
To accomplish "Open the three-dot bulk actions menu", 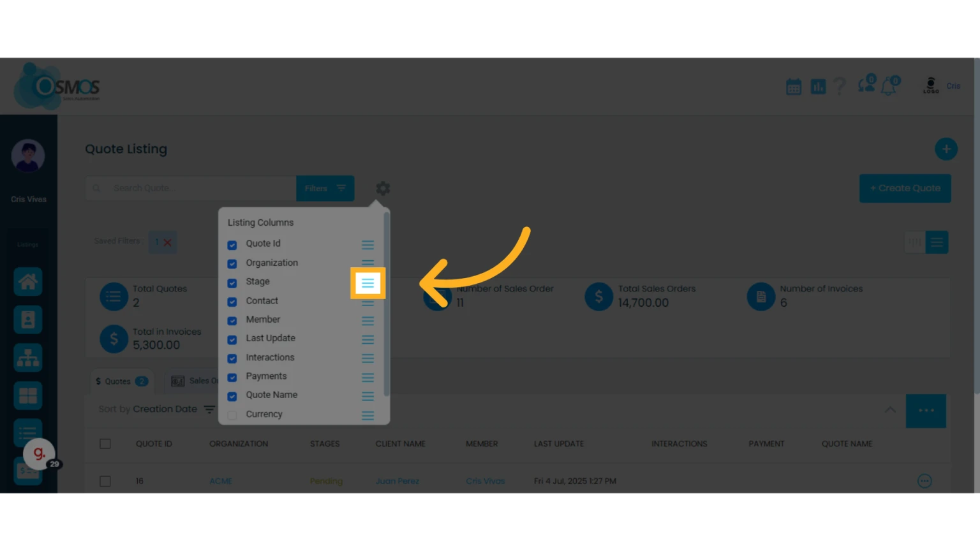I will [x=926, y=411].
